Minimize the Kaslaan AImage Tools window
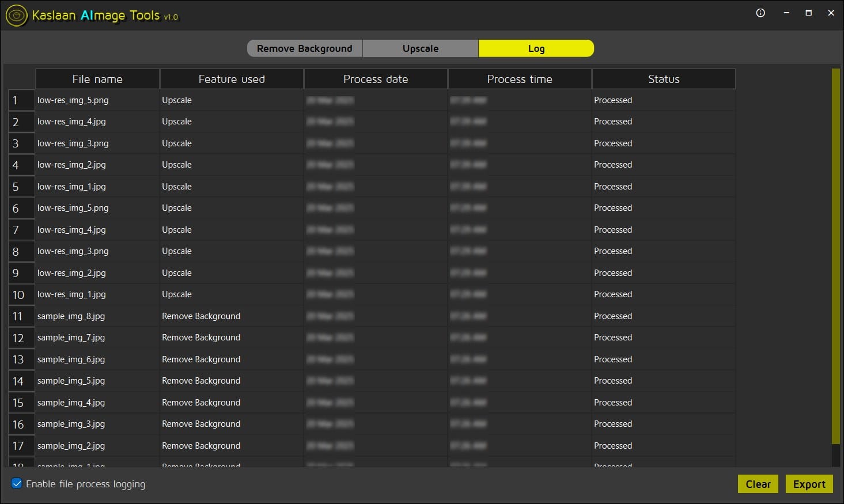 click(x=786, y=13)
